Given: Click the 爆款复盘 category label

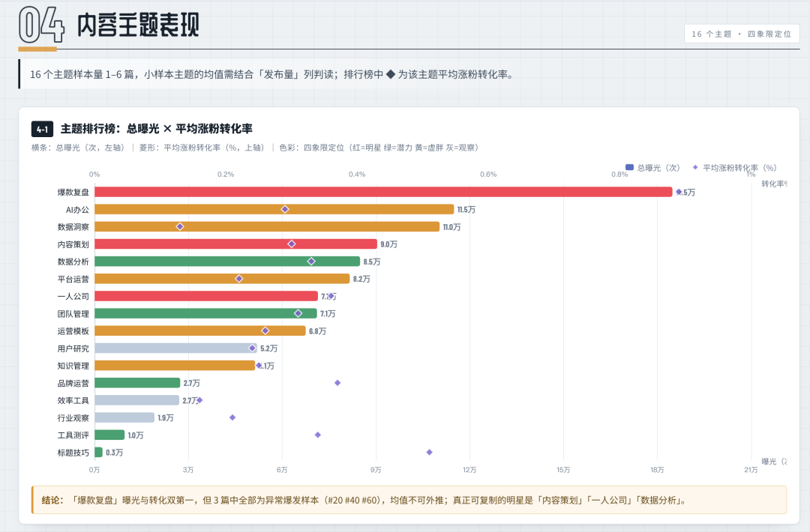Looking at the screenshot, I should coord(73,192).
